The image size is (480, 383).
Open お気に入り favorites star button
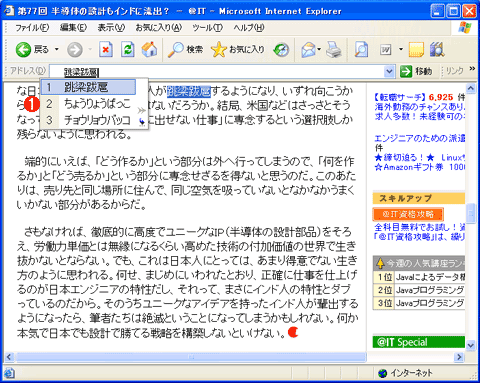coord(238,50)
